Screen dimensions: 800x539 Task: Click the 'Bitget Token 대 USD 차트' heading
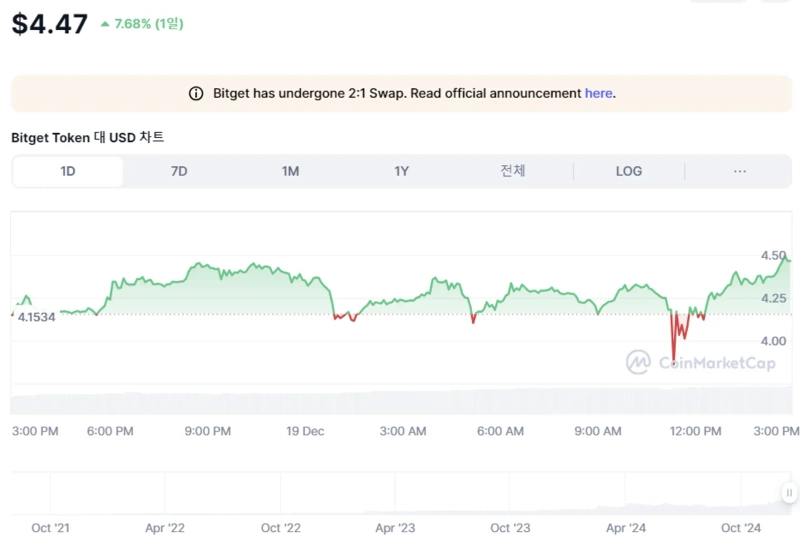pyautogui.click(x=87, y=137)
